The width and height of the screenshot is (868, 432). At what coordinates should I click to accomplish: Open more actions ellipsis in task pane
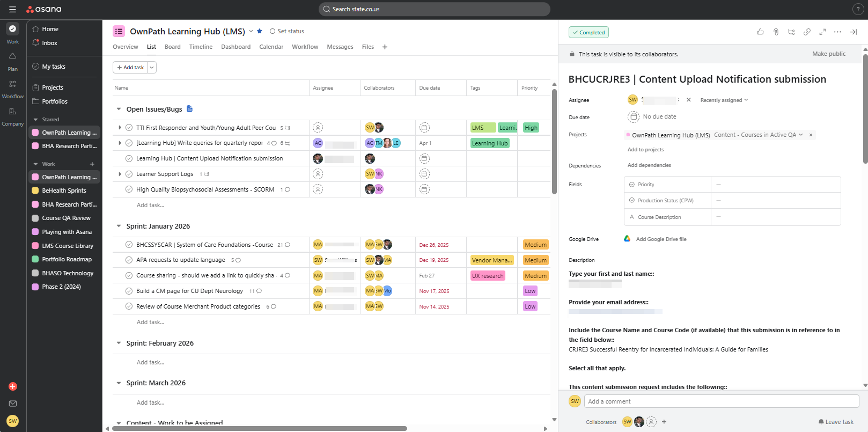[837, 32]
